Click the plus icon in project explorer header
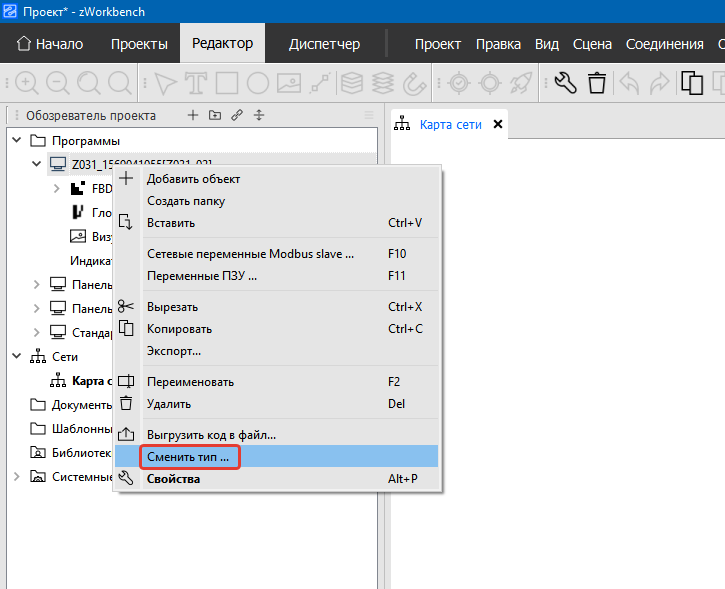The width and height of the screenshot is (725, 589). point(193,115)
